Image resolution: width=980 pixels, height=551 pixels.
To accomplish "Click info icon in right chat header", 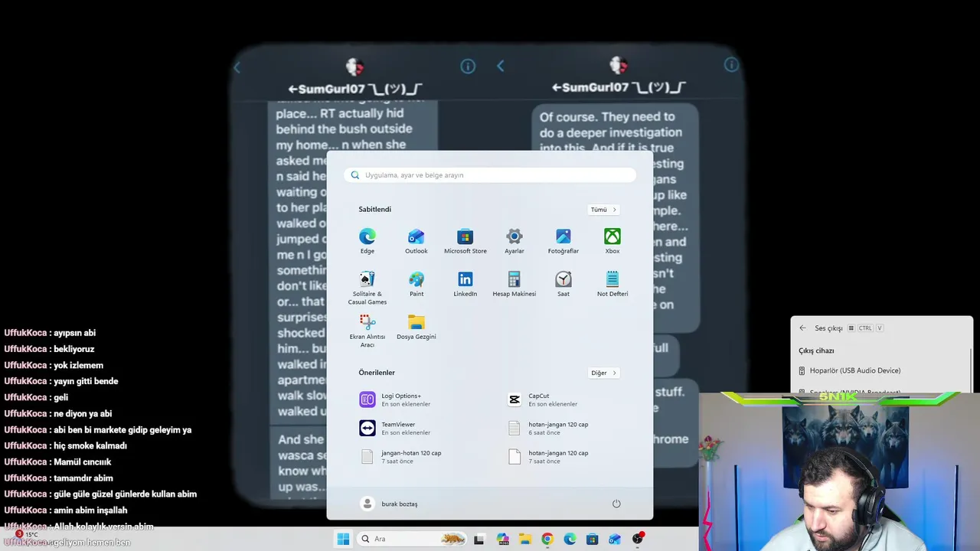I will [x=731, y=65].
